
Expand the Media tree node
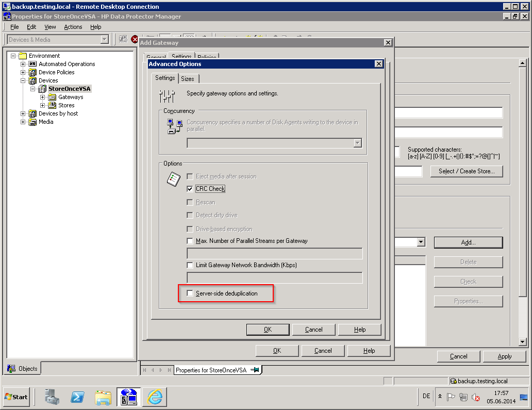[23, 122]
